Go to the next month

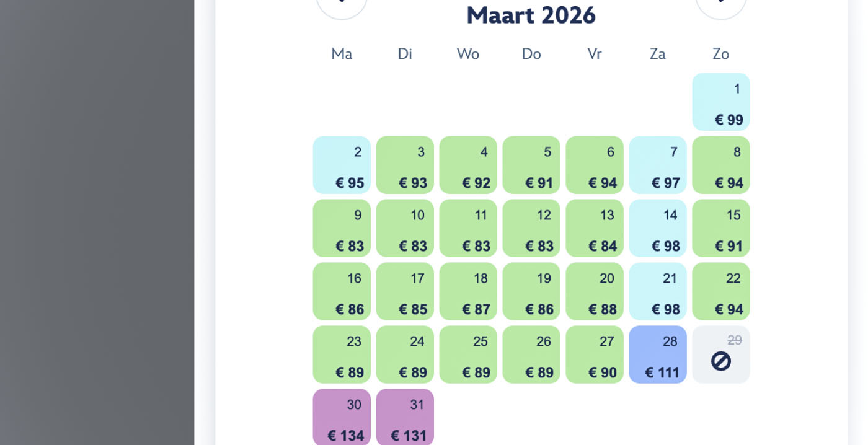click(720, 5)
